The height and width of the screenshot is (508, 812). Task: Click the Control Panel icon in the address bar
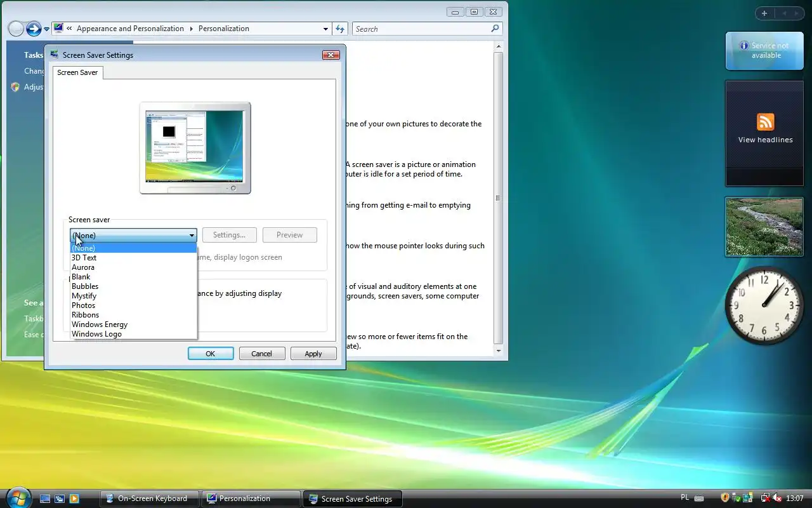[x=59, y=28]
